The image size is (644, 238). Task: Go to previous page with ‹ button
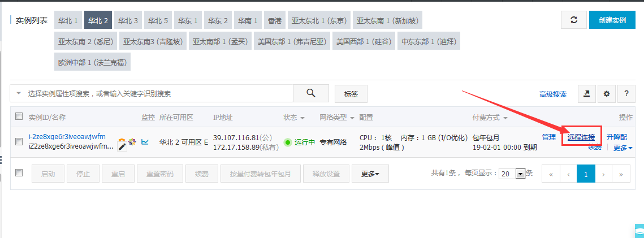coord(568,174)
